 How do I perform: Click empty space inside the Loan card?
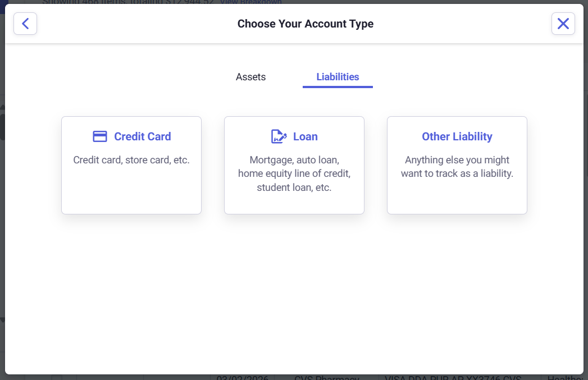pyautogui.click(x=294, y=203)
